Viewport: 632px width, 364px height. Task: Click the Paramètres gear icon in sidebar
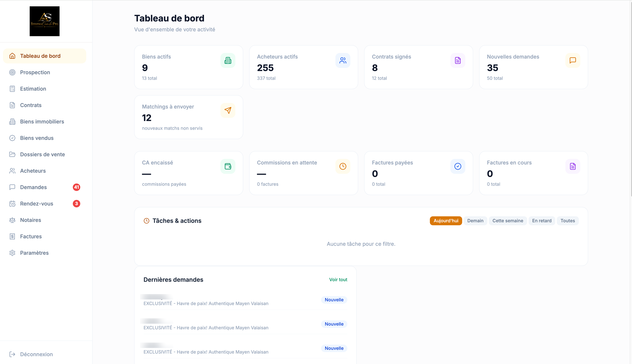[x=12, y=253]
